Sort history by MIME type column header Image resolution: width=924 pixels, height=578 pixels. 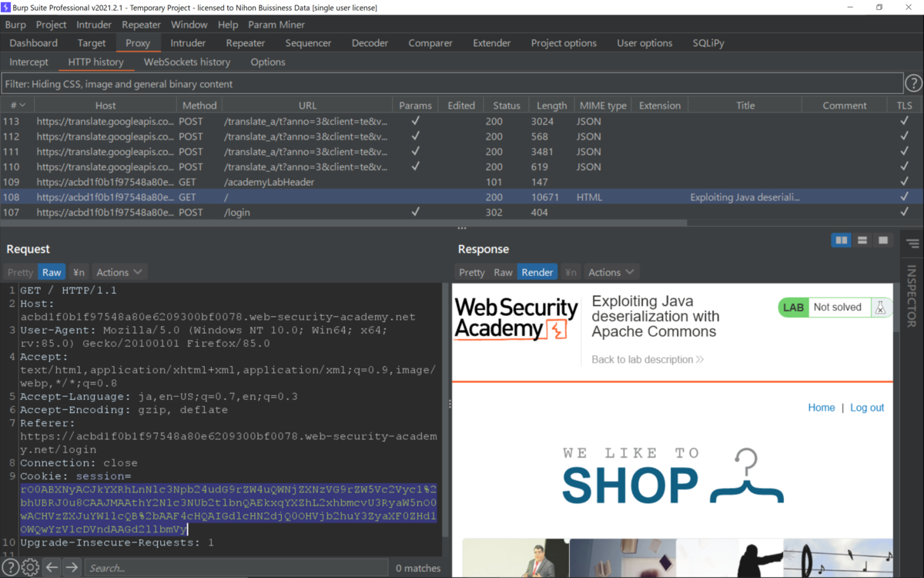coord(602,106)
